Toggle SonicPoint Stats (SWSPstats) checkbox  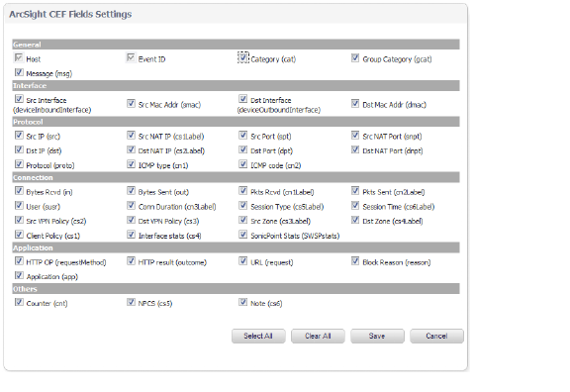pyautogui.click(x=242, y=235)
